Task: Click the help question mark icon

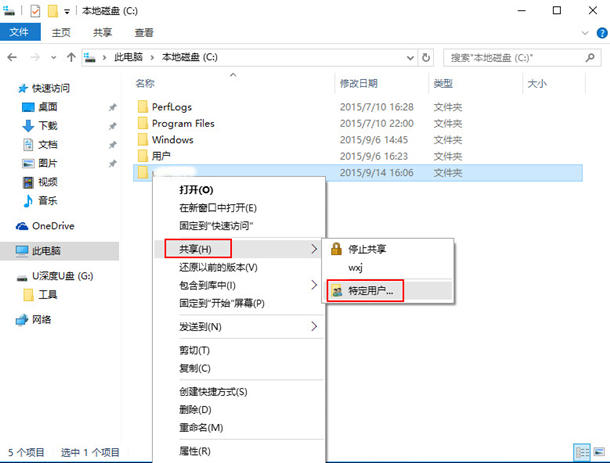Action: click(x=599, y=32)
